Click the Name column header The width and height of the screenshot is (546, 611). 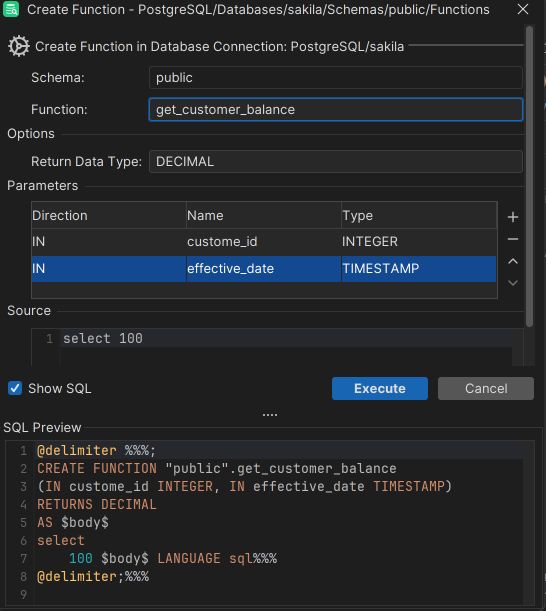263,215
